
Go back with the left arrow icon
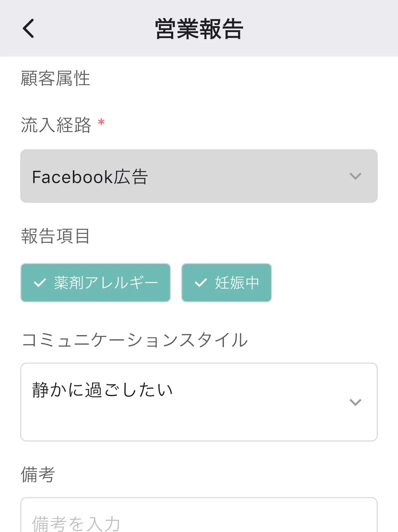[x=28, y=28]
